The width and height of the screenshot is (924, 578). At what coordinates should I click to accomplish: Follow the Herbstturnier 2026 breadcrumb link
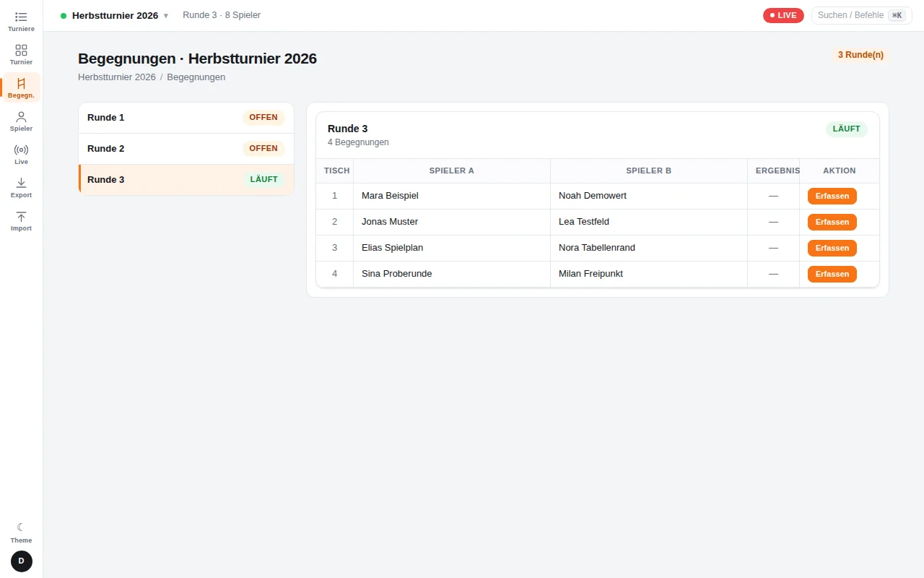point(117,77)
